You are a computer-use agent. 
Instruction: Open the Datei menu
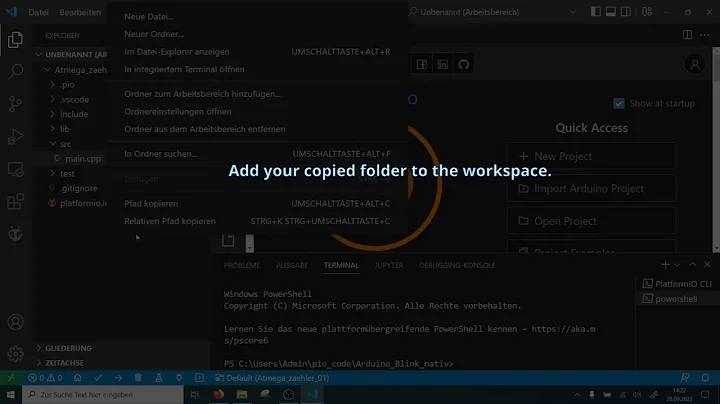39,12
